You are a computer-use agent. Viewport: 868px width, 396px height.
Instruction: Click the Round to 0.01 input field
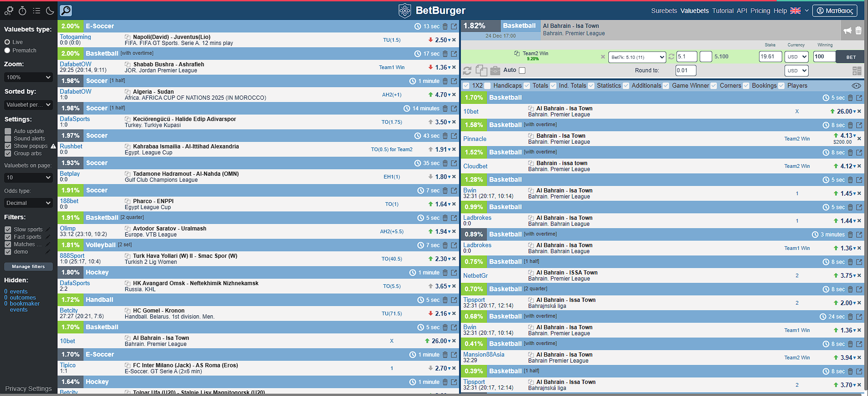[x=685, y=70]
